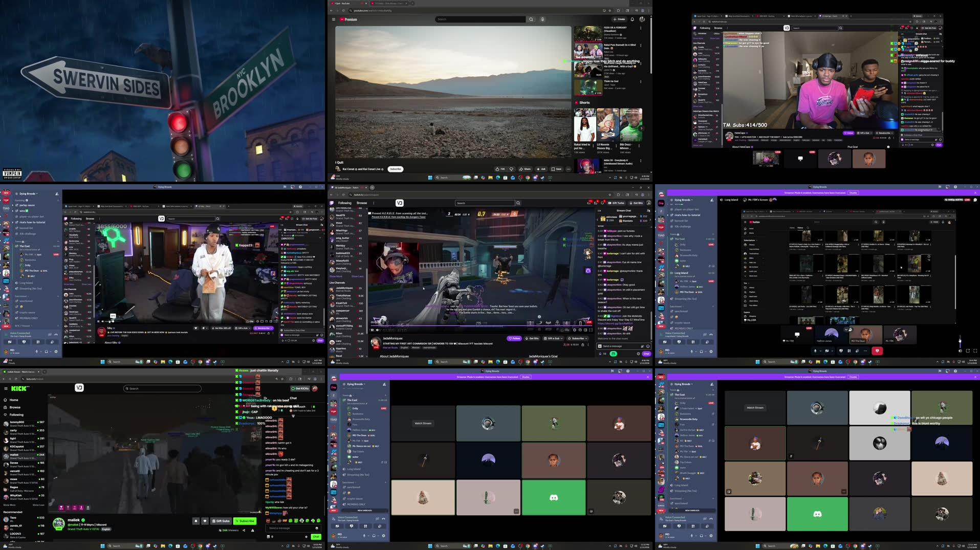Subscribe to maliek on Kick

(245, 521)
